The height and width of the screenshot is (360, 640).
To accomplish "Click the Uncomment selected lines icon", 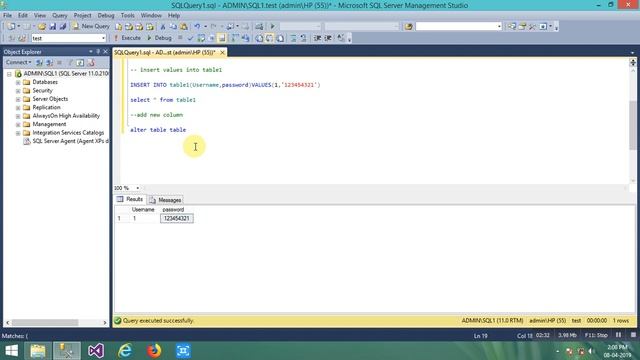I will coord(303,38).
